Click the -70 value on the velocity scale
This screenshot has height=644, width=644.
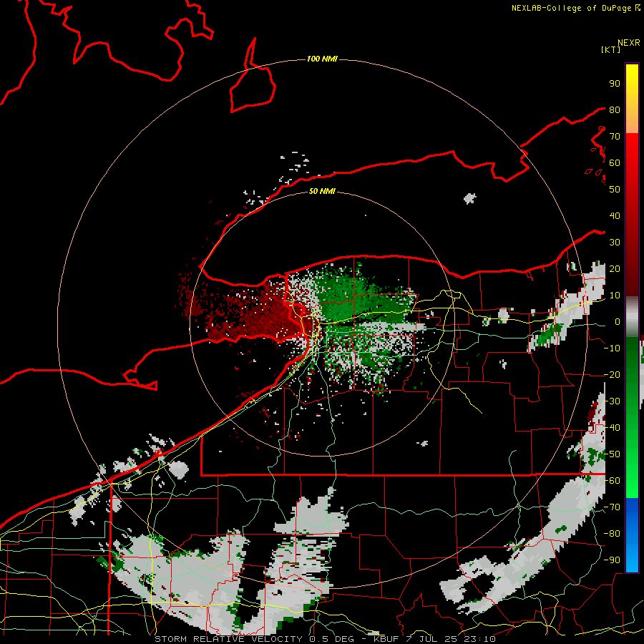[612, 507]
